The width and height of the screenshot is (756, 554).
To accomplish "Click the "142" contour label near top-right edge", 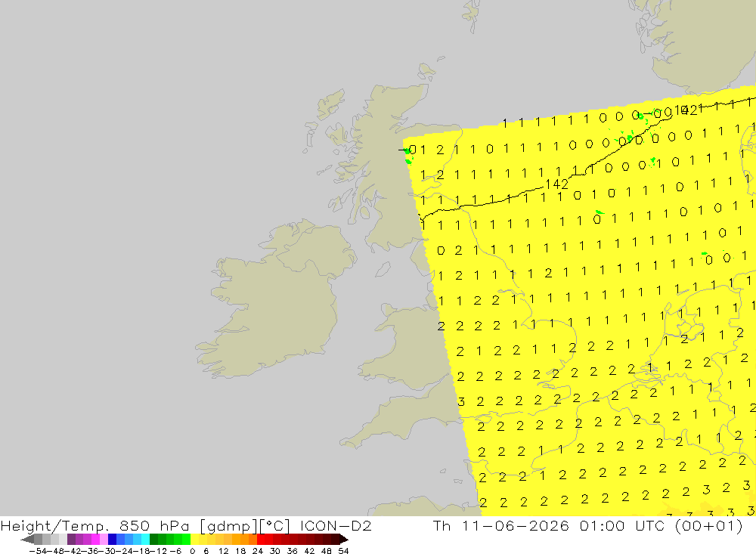I will click(686, 110).
